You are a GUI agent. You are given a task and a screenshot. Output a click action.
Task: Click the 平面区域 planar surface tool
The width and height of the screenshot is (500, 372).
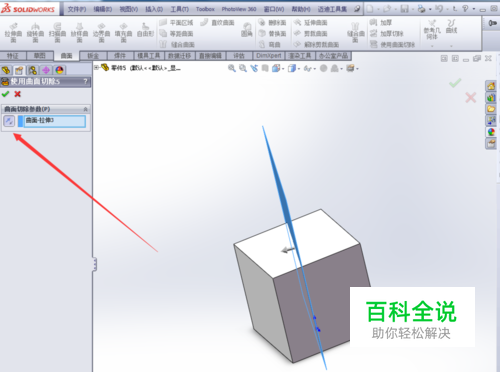click(x=176, y=23)
